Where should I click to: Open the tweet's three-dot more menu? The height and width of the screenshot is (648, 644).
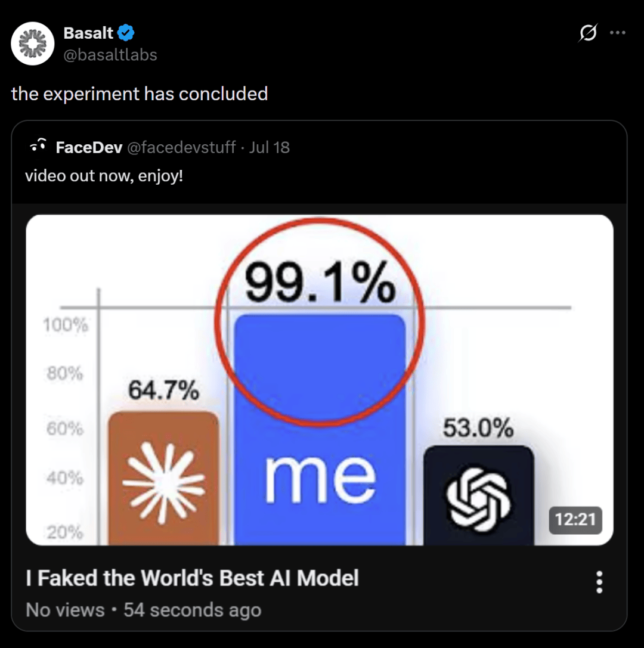(618, 33)
